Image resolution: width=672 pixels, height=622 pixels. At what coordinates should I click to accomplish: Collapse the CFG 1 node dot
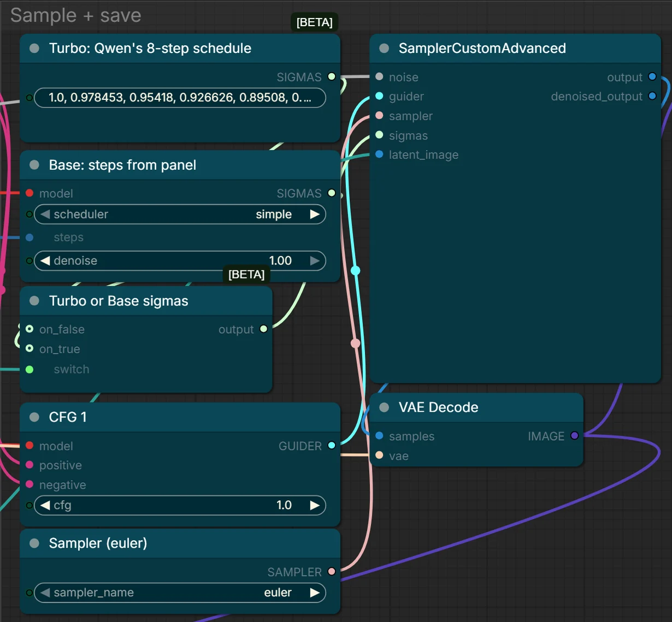34,417
